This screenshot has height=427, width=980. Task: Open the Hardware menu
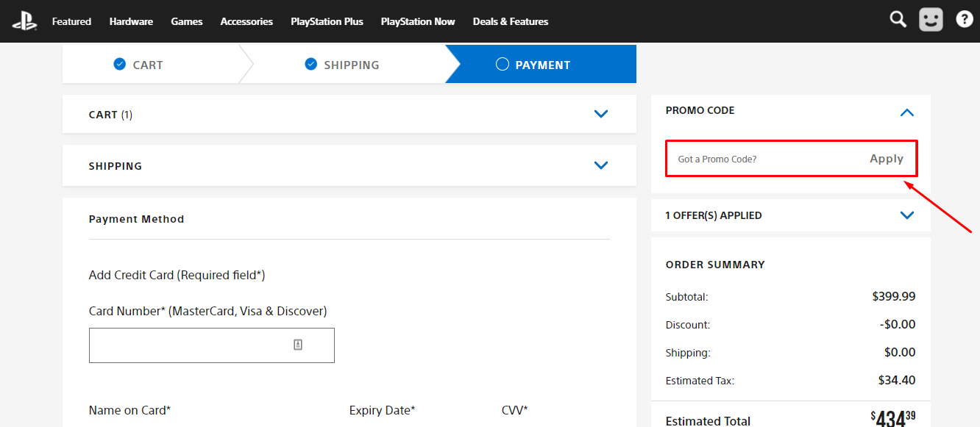pyautogui.click(x=131, y=21)
